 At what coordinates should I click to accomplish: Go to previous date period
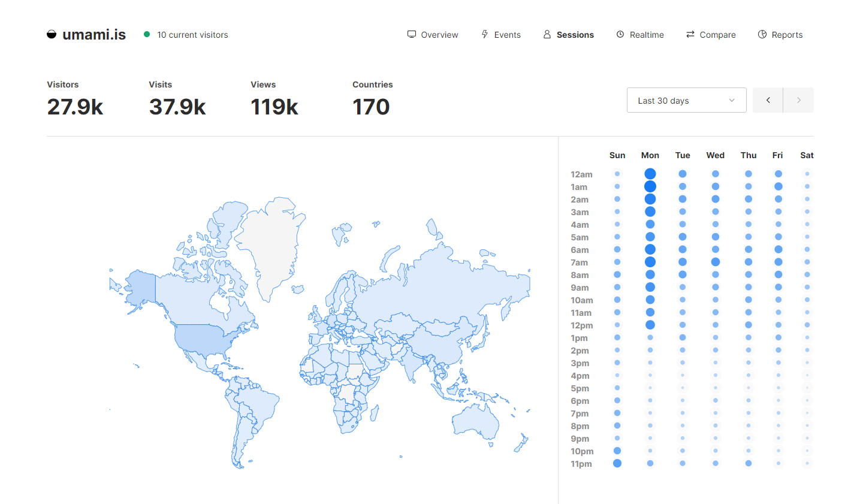tap(768, 100)
